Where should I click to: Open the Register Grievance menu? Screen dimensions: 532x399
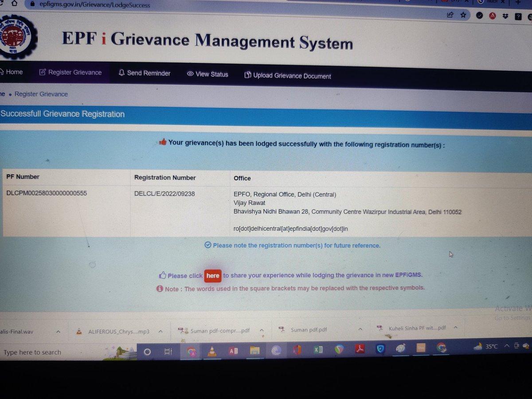[70, 72]
